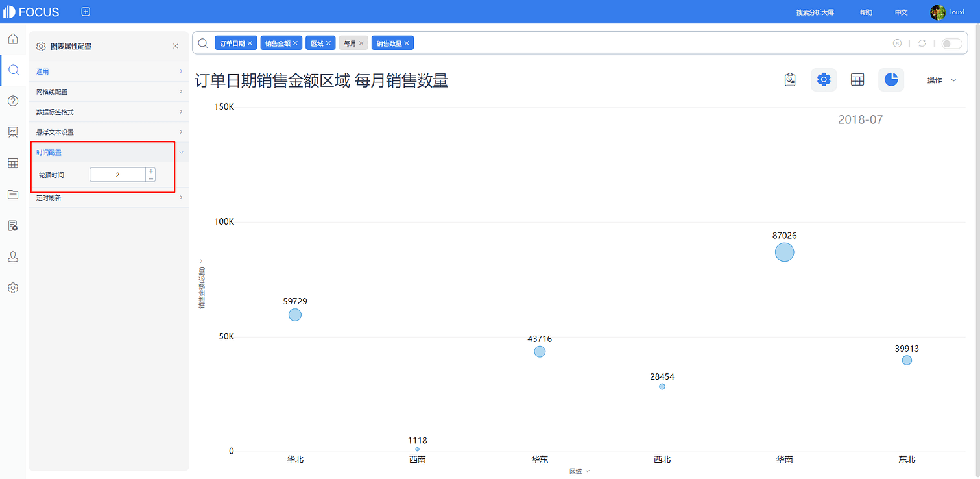
Task: Remove the 销售数量 search tag
Action: click(x=407, y=43)
